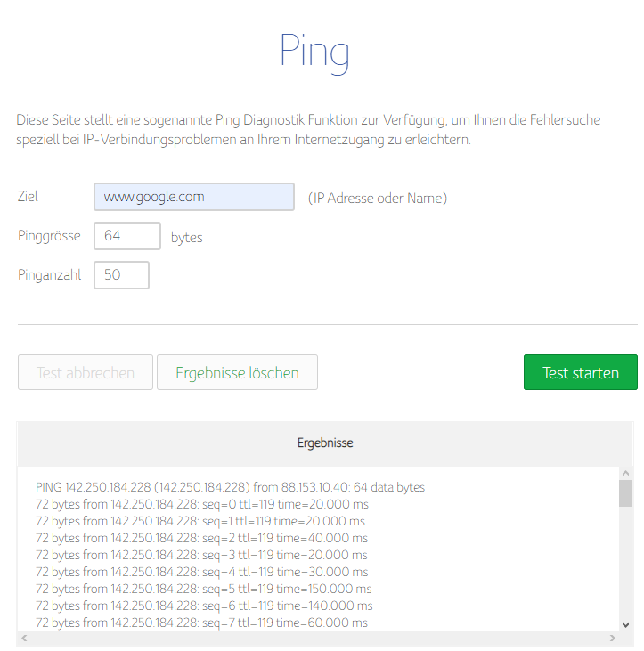
Task: Click the Ziel address input field
Action: point(193,197)
